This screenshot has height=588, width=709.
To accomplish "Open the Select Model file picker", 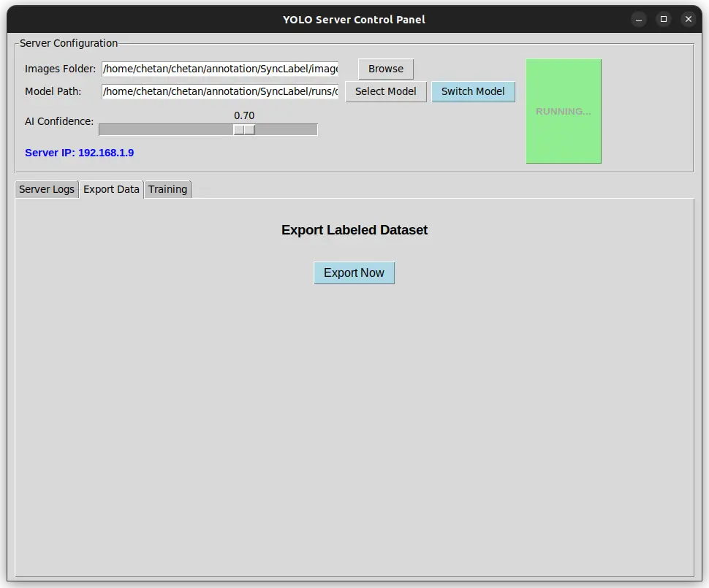I will tap(385, 91).
